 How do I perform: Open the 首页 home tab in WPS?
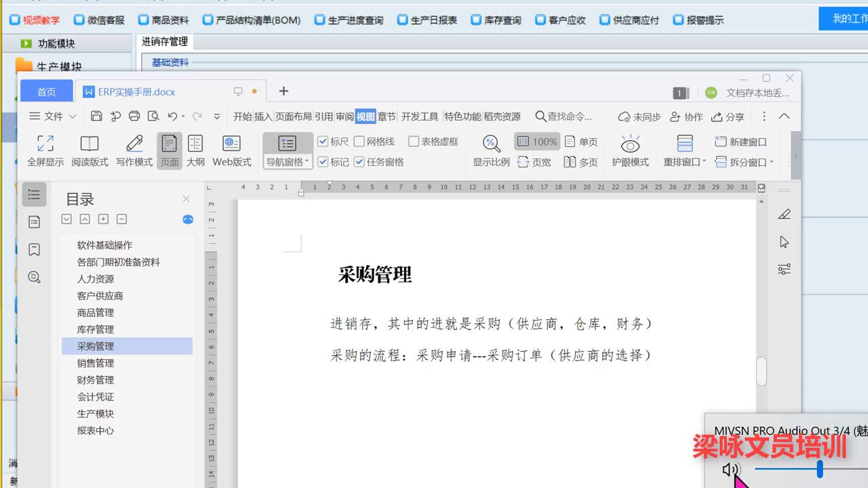(45, 90)
